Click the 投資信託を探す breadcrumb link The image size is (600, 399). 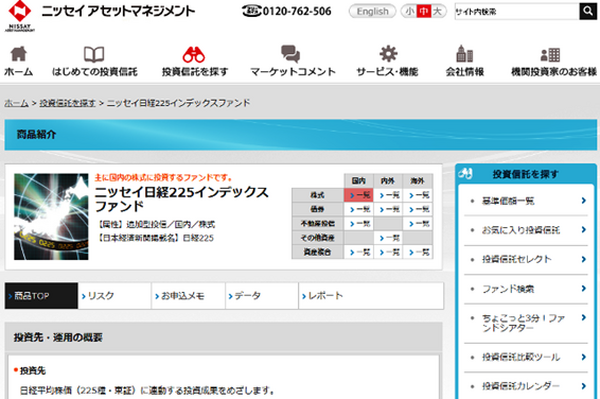[x=67, y=103]
